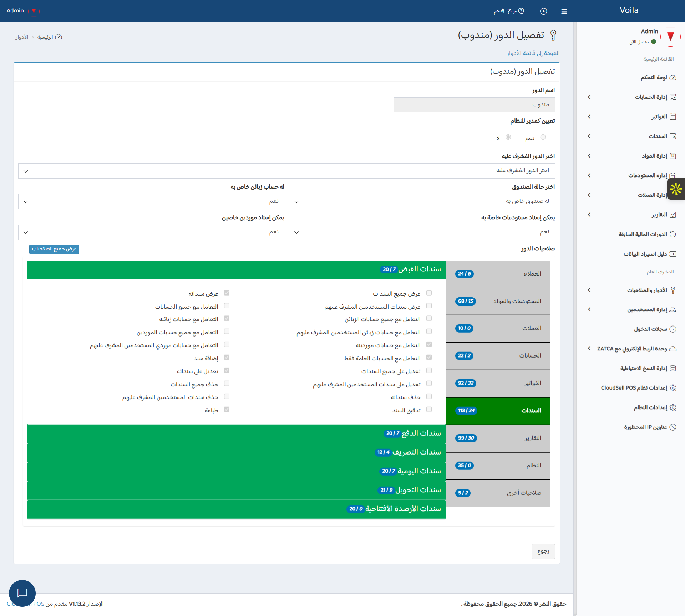This screenshot has width=685, height=616.
Task: Select the لا radio for system manager
Action: 508,137
